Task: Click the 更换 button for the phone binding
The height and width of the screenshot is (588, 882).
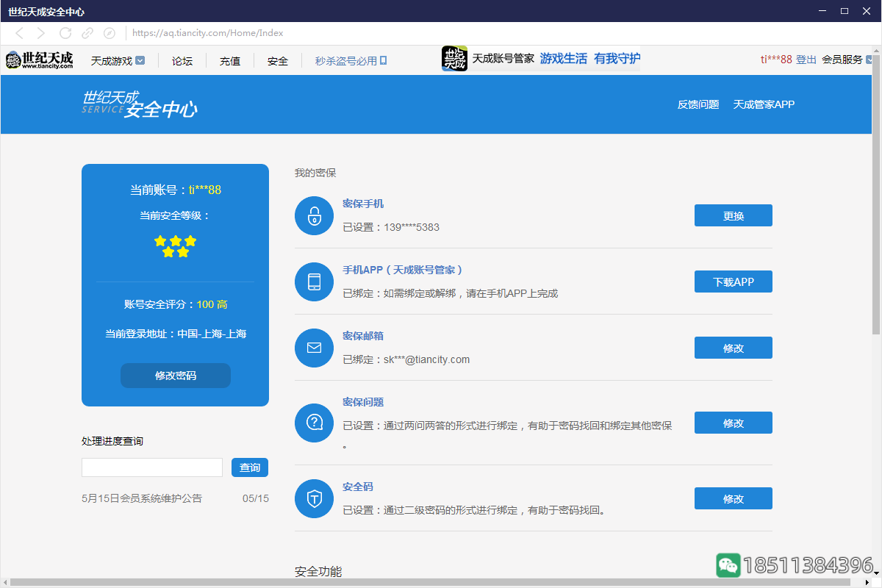Action: point(733,215)
